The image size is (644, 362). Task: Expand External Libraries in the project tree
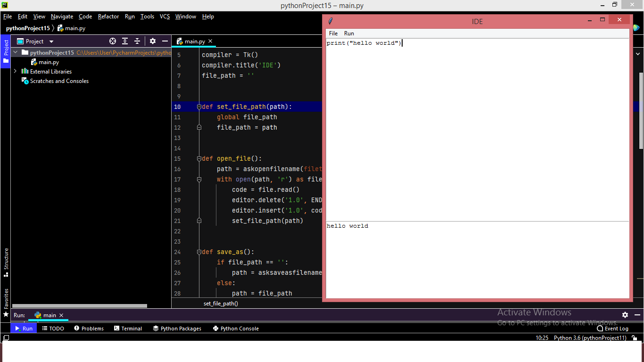15,71
